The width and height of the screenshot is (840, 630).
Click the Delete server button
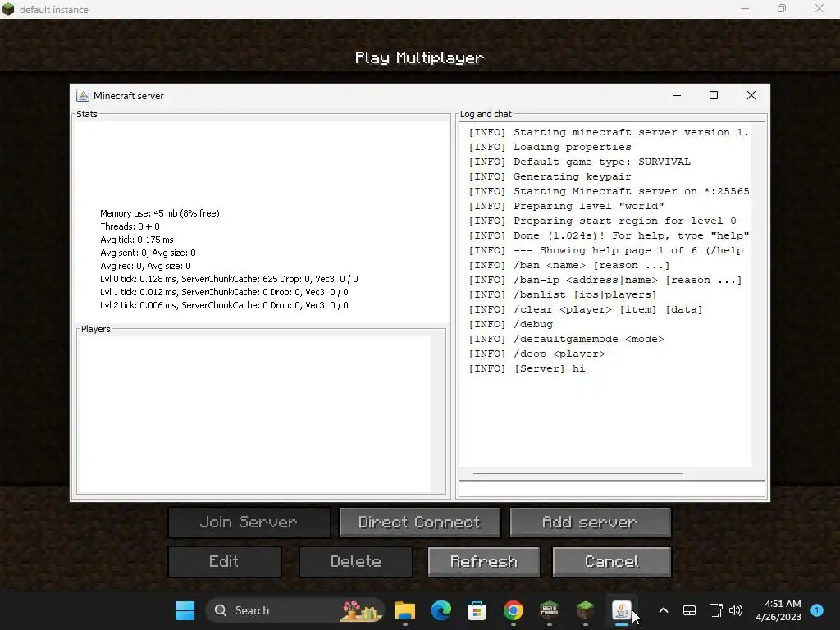click(356, 561)
